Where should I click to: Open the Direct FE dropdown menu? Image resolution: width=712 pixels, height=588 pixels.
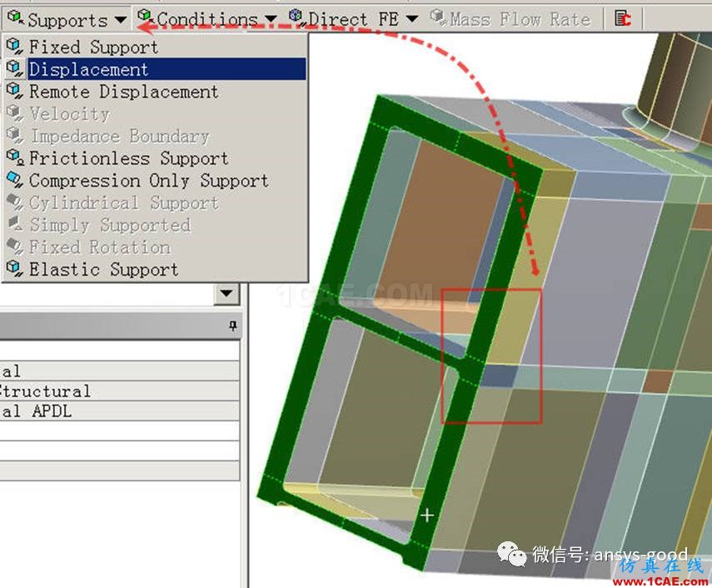[x=354, y=19]
